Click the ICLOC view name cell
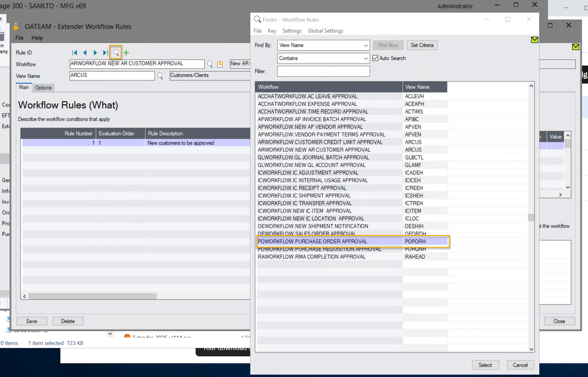588x377 pixels. point(425,219)
